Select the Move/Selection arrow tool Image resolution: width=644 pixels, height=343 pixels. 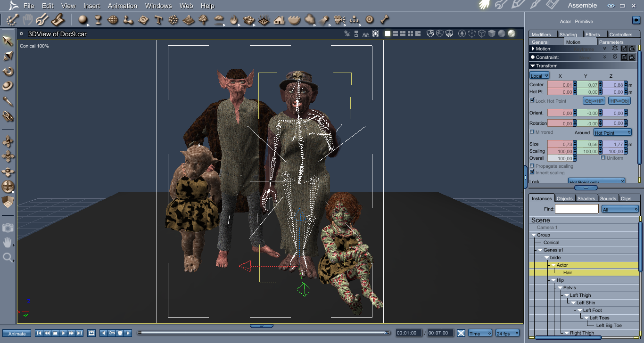[x=8, y=41]
